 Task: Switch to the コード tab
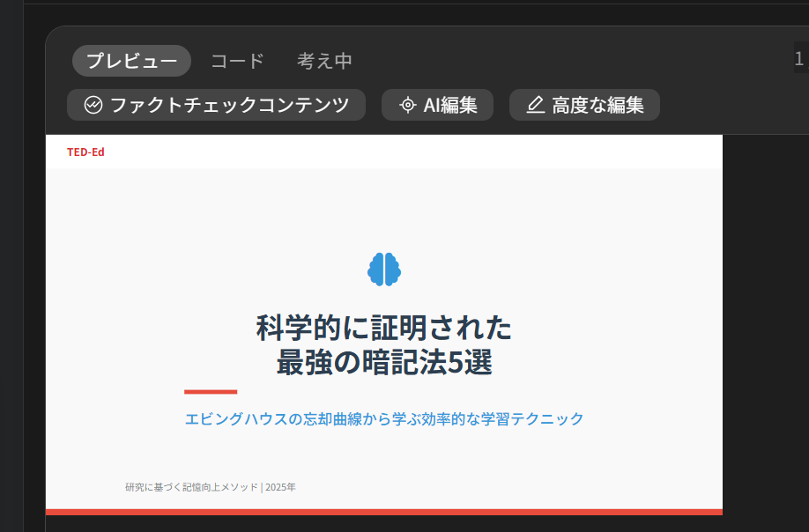(x=236, y=61)
